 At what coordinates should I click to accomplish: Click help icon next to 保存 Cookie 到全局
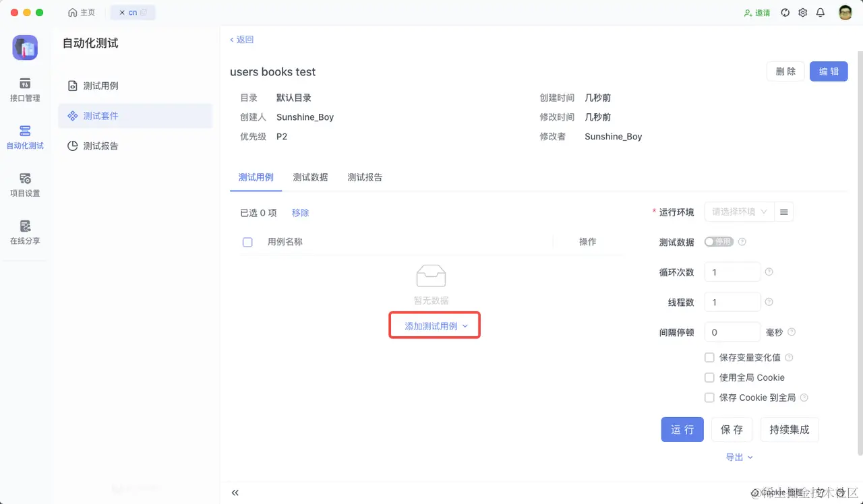804,398
